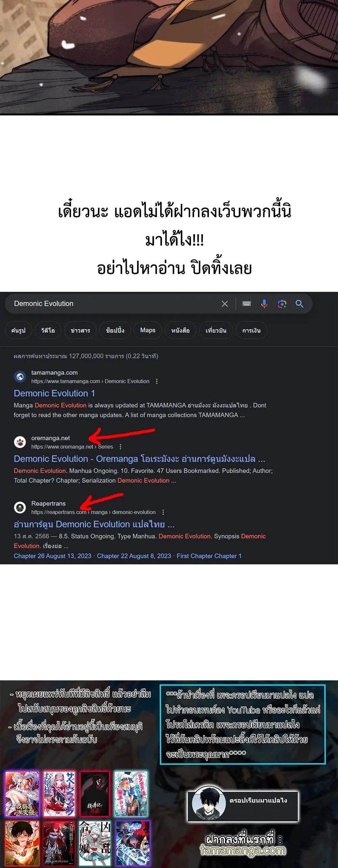This screenshot has height=868, width=338.
Task: Click the oremanga.net paw favicon
Action: point(20,442)
